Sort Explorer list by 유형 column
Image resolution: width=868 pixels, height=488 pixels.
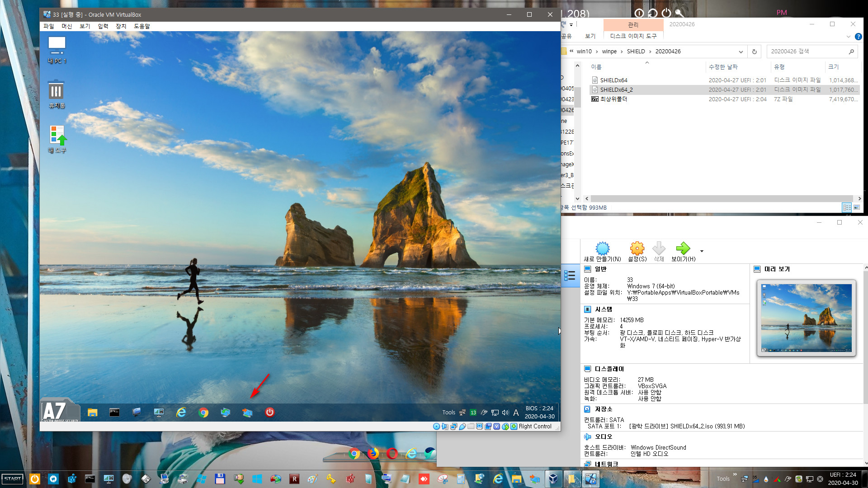pyautogui.click(x=797, y=67)
